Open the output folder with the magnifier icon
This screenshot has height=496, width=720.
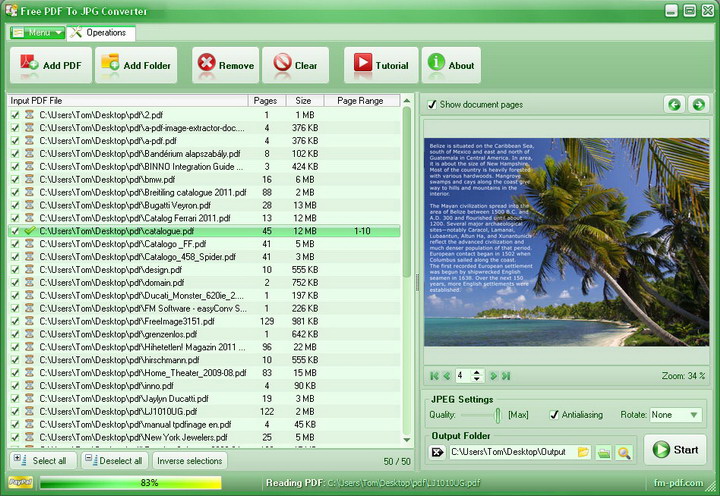tap(624, 453)
